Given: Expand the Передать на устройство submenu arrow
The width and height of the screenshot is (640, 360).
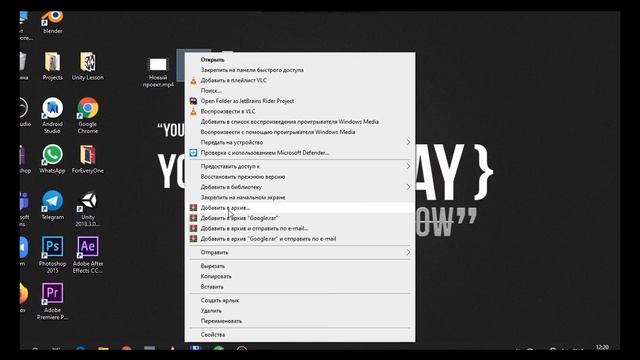Looking at the screenshot, I should click(x=408, y=142).
